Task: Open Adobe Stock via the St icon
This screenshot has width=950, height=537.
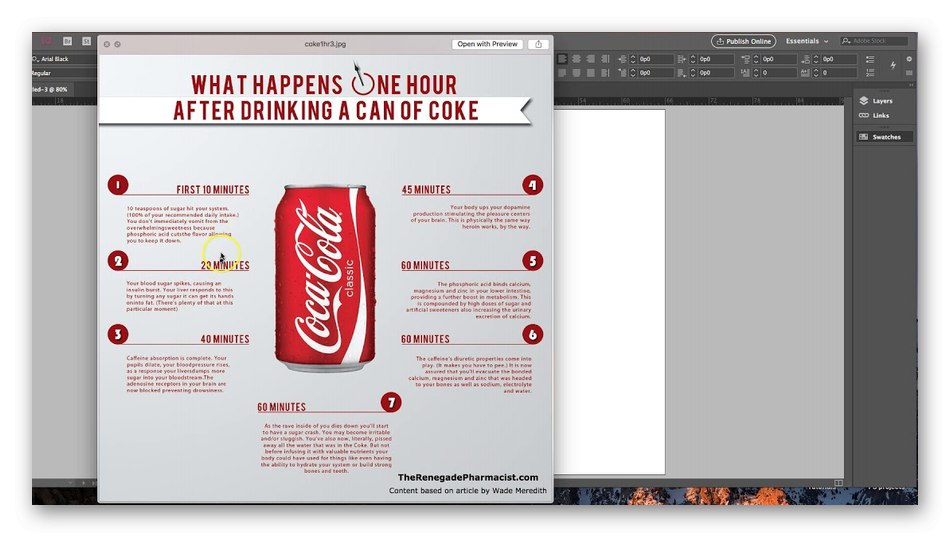Action: [87, 41]
